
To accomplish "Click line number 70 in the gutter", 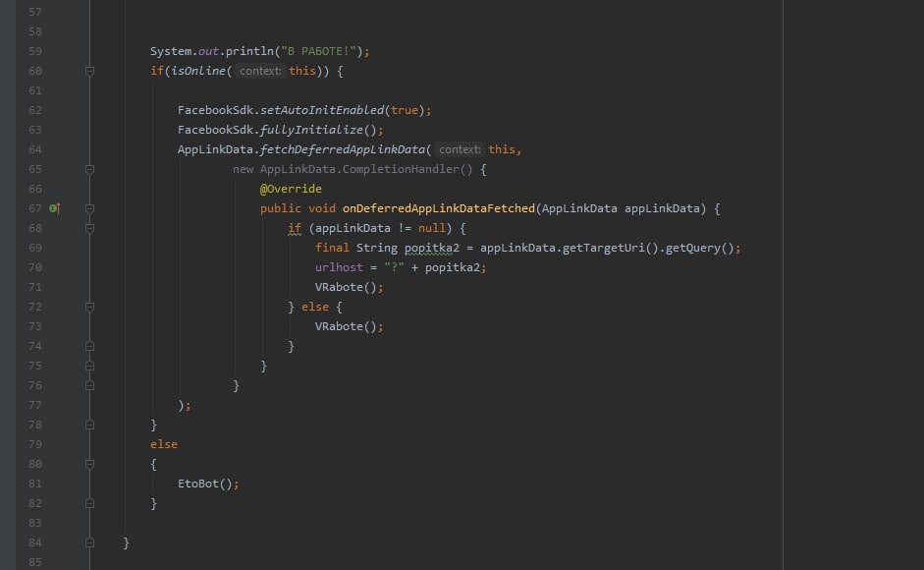I will tap(34, 267).
